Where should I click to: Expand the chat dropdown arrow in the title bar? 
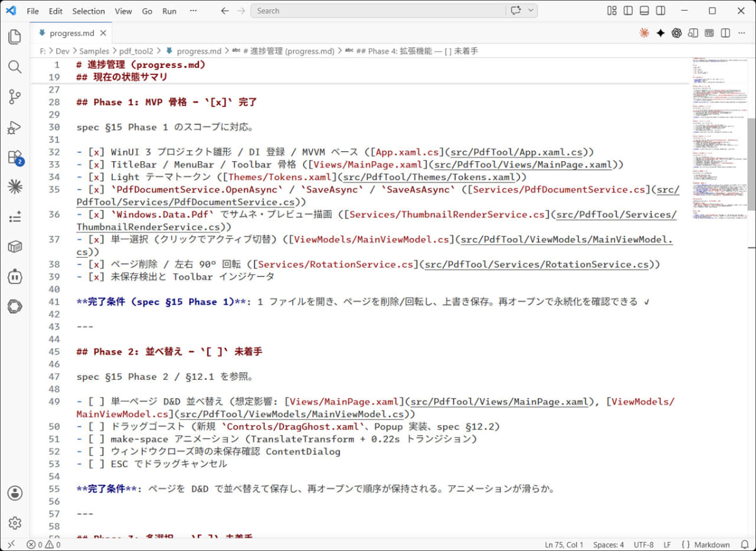coord(532,11)
